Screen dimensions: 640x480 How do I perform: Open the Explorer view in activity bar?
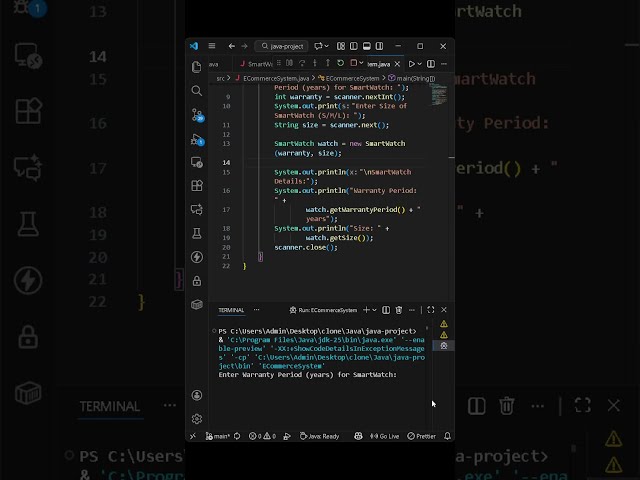tap(196, 67)
